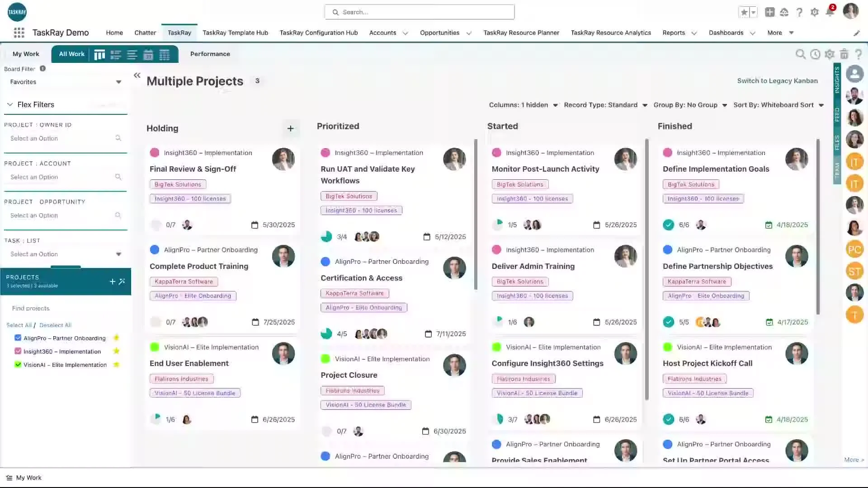Open Group By: No Group dropdown

tap(690, 105)
